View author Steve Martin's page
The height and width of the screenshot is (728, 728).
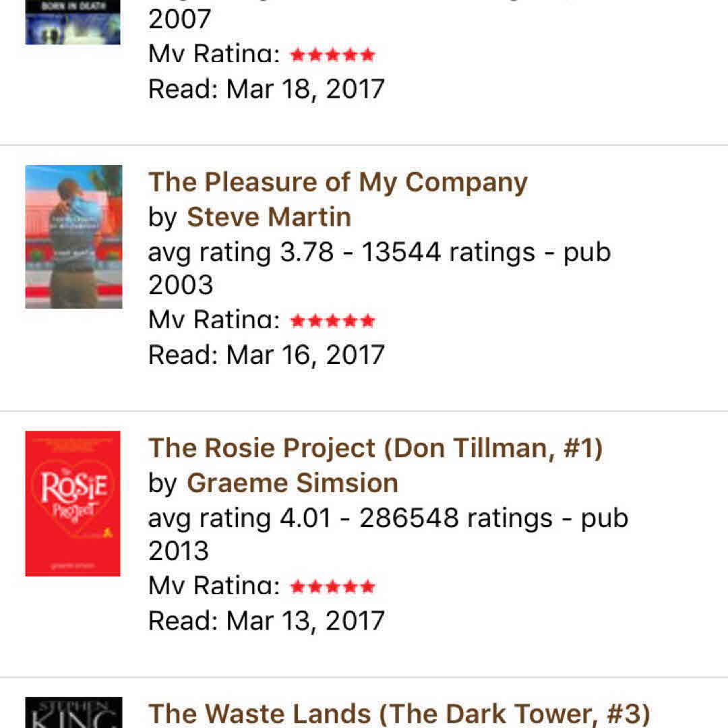[x=269, y=217]
